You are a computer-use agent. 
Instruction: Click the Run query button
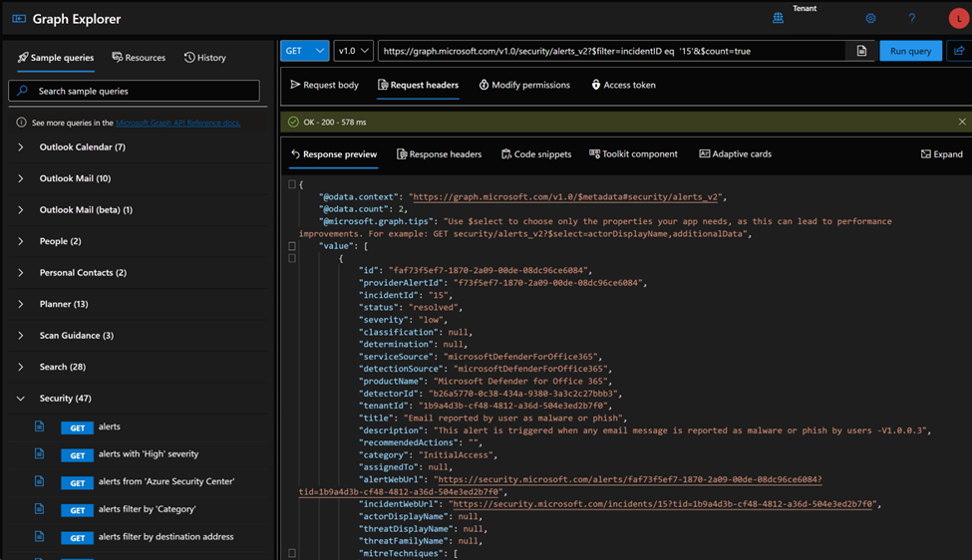coord(909,51)
